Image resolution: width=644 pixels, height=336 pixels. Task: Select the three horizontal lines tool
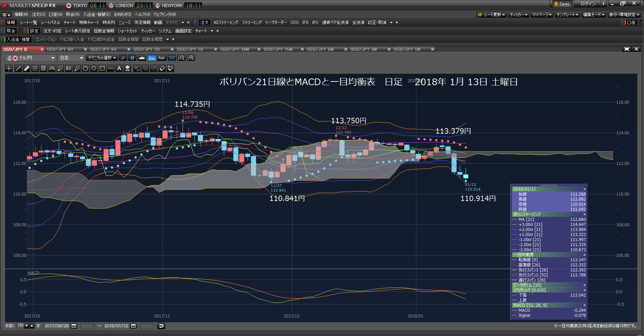click(35, 68)
